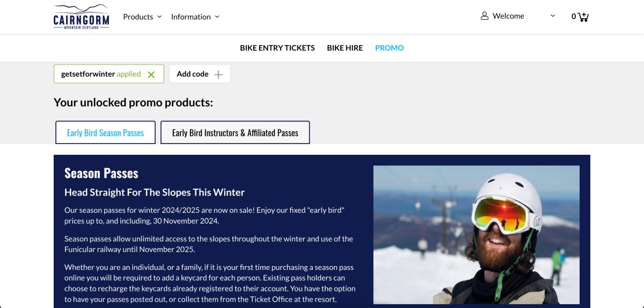This screenshot has height=308, width=644.
Task: Click the user profile icon
Action: point(485,16)
